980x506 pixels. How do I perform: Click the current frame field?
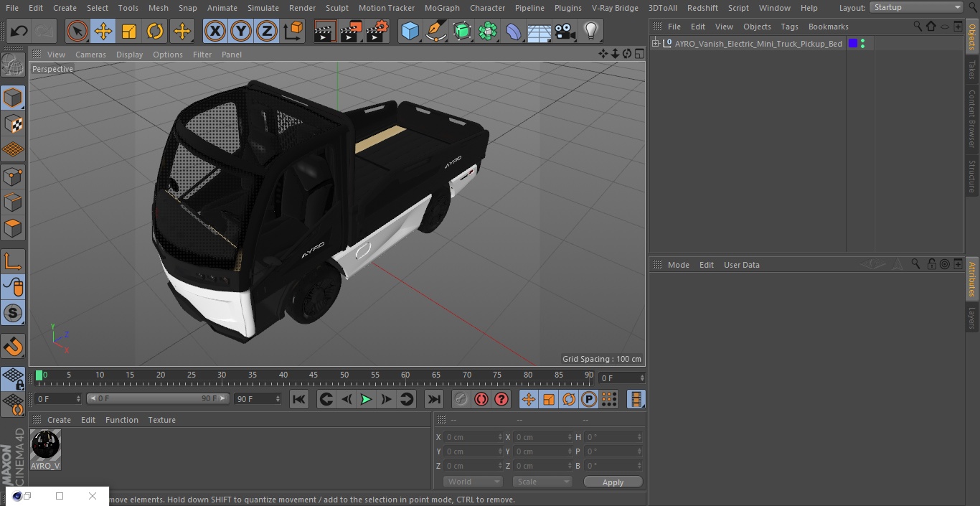[x=622, y=378]
